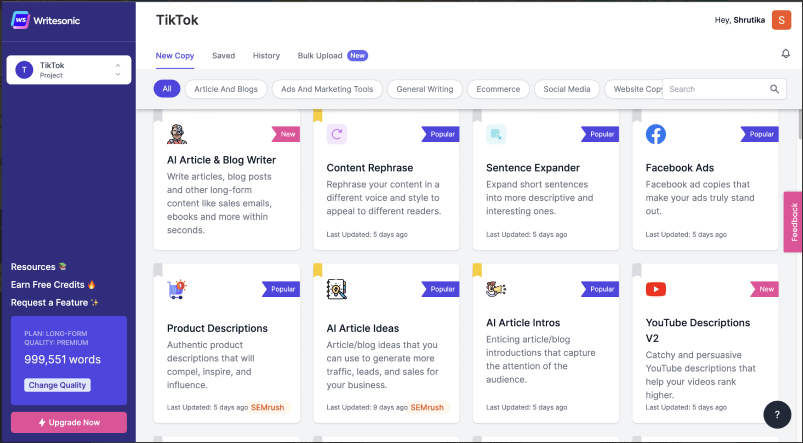Click the Change Quality button
This screenshot has height=443, width=803.
click(x=57, y=385)
